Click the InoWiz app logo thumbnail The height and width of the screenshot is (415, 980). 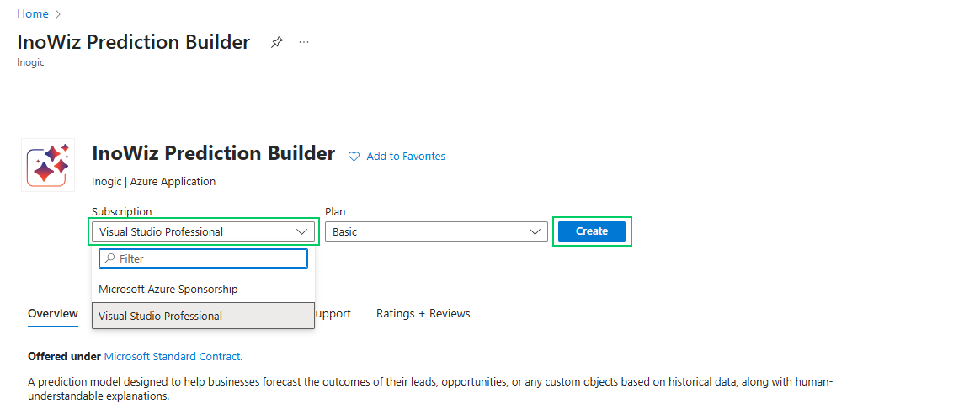(48, 164)
